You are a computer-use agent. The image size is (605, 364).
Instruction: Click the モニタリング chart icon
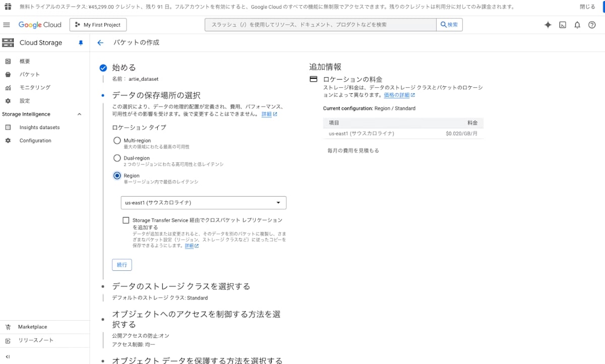pos(8,88)
